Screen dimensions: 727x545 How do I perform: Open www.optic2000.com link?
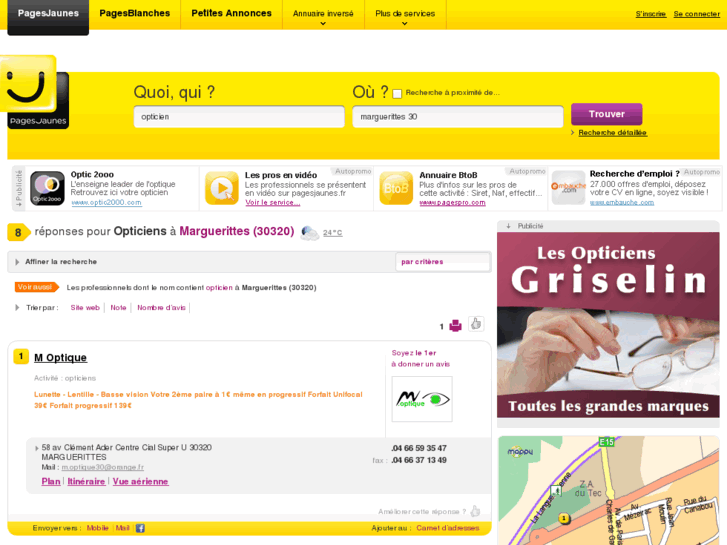106,203
